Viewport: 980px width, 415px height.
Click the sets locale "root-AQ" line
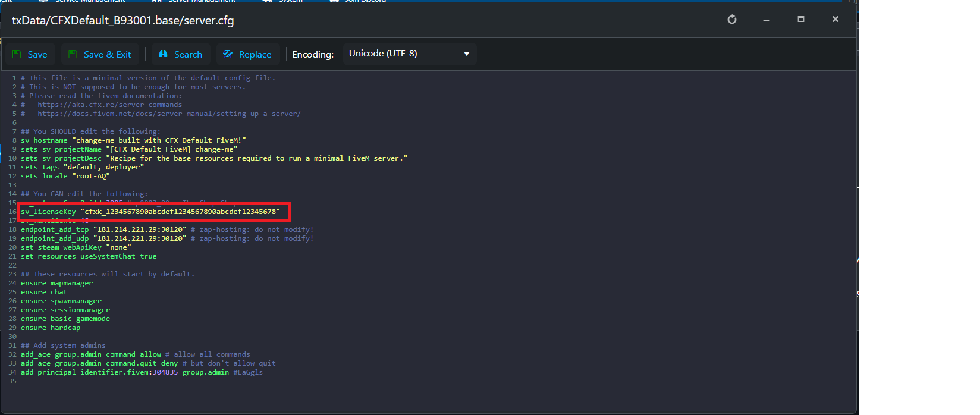[65, 176]
